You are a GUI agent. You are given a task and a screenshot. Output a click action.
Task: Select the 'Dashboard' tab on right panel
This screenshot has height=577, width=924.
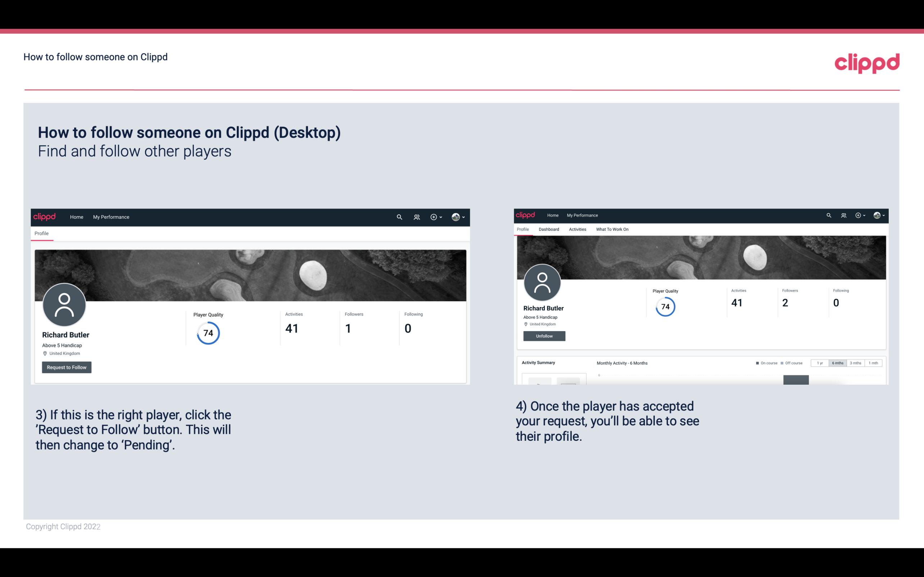pos(549,229)
